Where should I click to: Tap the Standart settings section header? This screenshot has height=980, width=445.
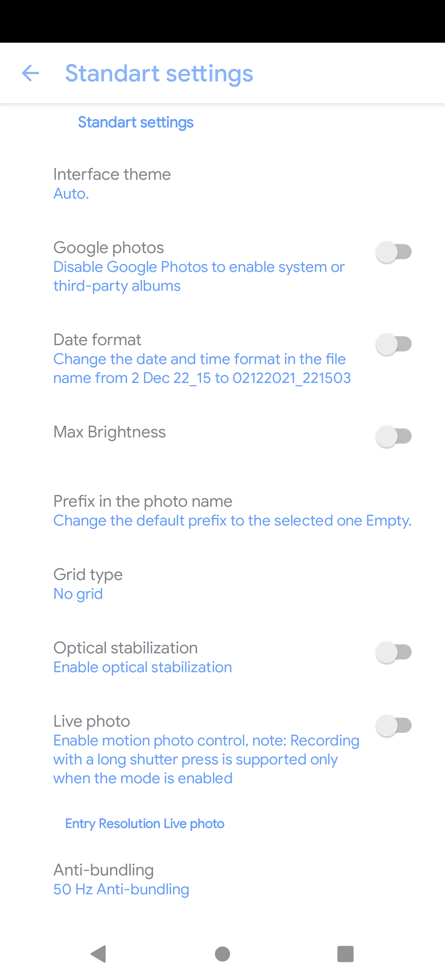[x=136, y=122]
